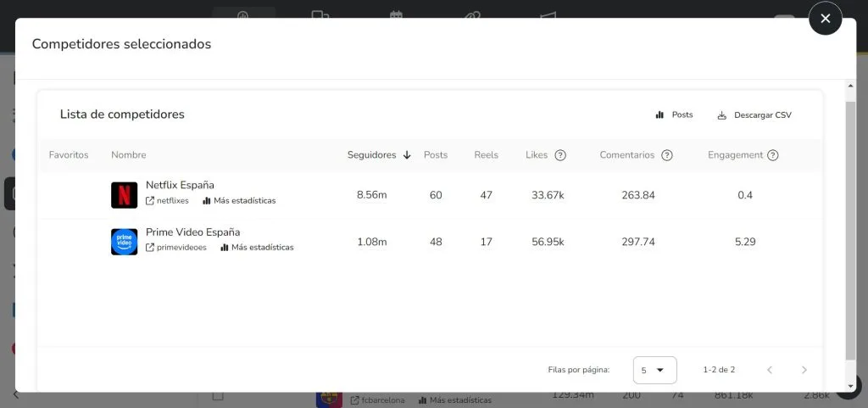868x408 pixels.
Task: Select the Netflix España name text
Action: pyautogui.click(x=180, y=185)
